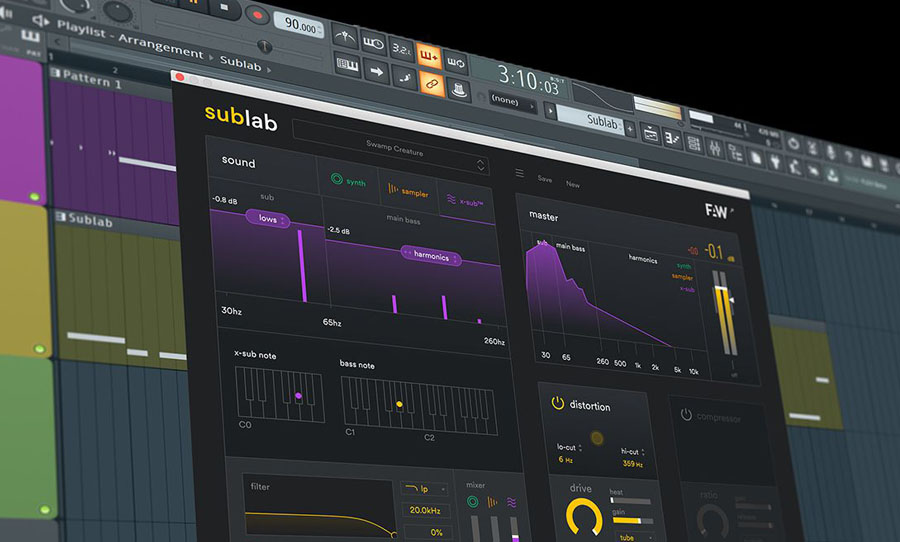900x542 pixels.
Task: Click the Sublab breadcrumb in playlist title
Action: click(240, 64)
